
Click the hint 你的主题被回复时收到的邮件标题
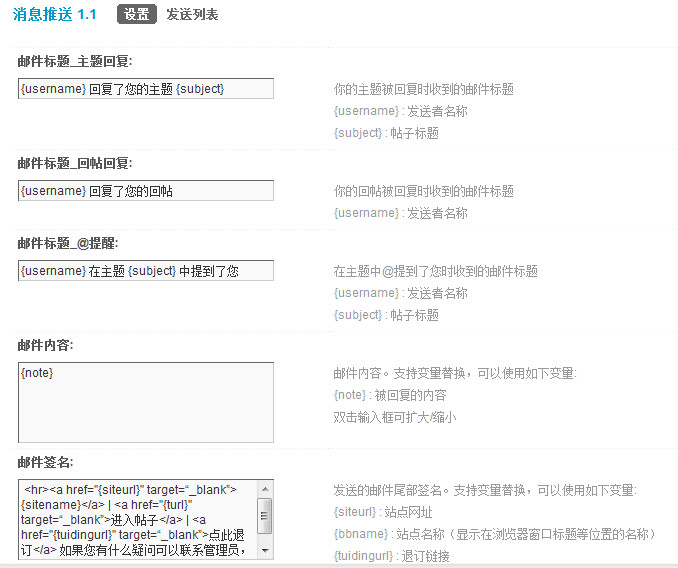point(424,89)
